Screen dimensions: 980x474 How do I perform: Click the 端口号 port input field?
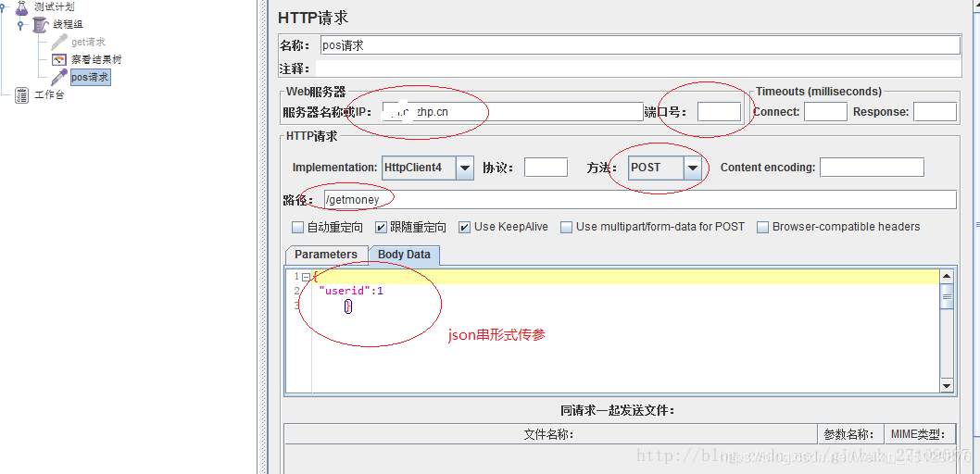click(720, 112)
